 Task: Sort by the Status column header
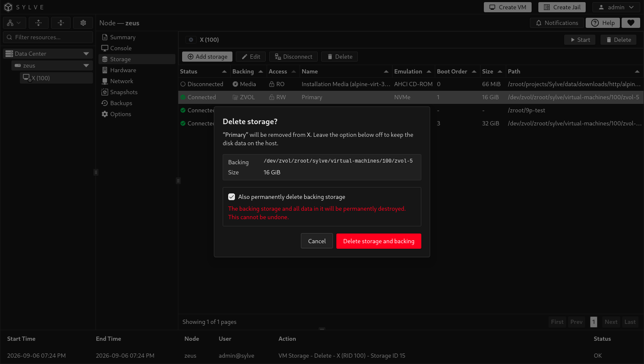point(204,71)
